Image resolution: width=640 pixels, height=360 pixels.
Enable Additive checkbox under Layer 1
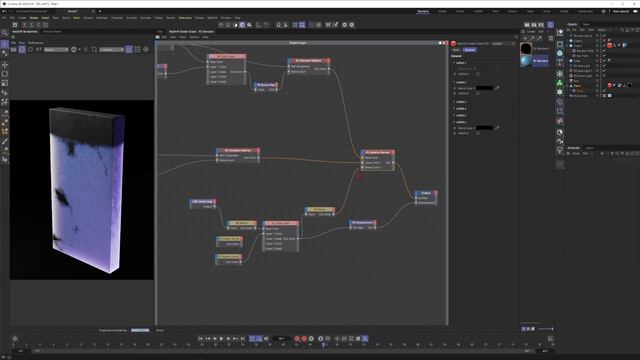click(478, 74)
